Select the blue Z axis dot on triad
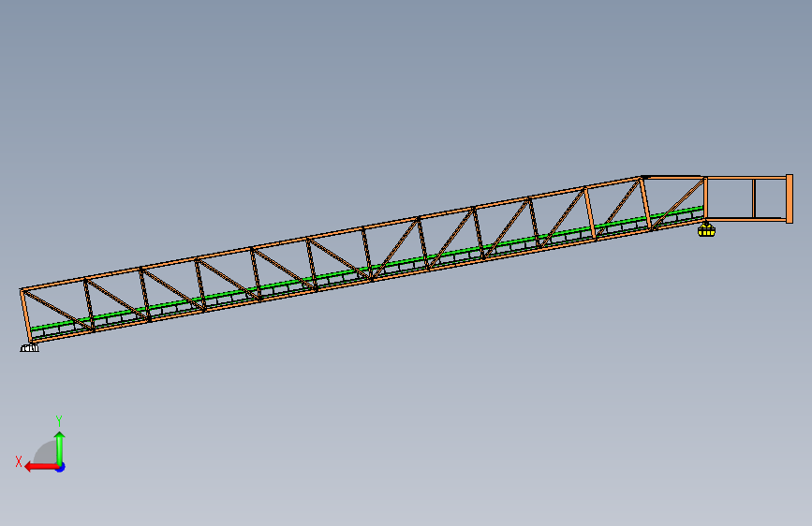This screenshot has width=812, height=526. (61, 467)
